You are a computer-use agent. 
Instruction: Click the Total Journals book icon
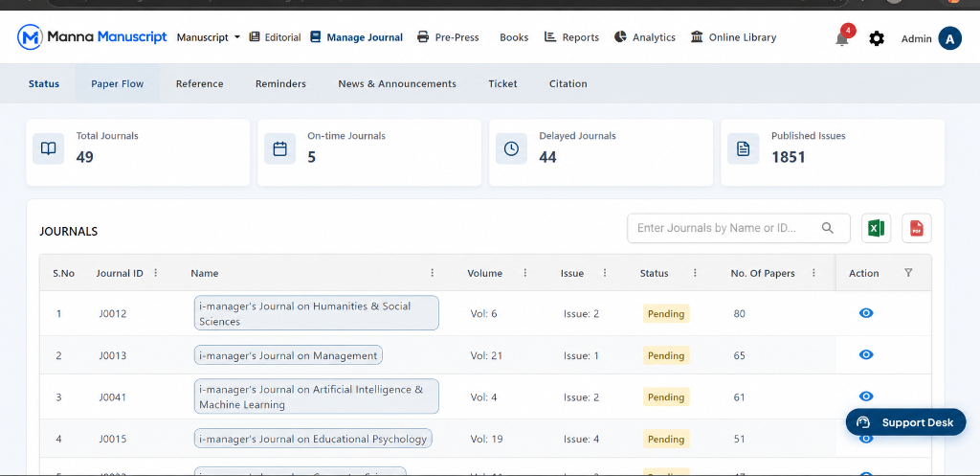click(48, 148)
